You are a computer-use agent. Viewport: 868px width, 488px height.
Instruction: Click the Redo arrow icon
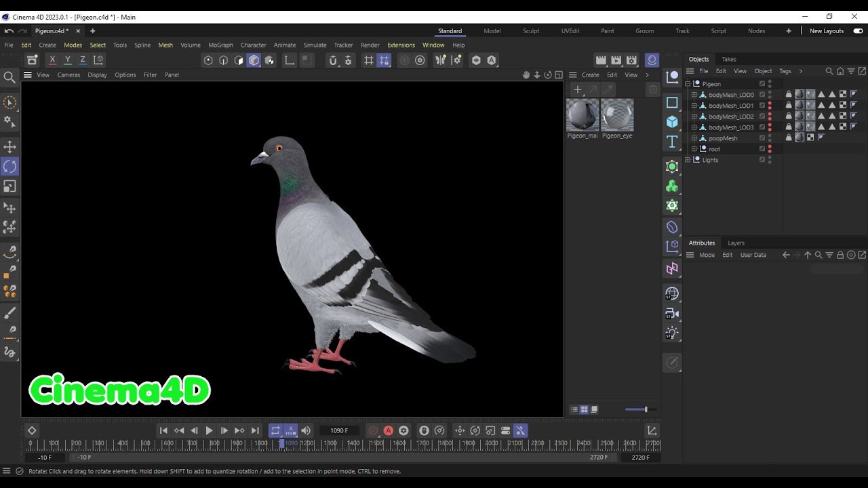click(x=22, y=30)
